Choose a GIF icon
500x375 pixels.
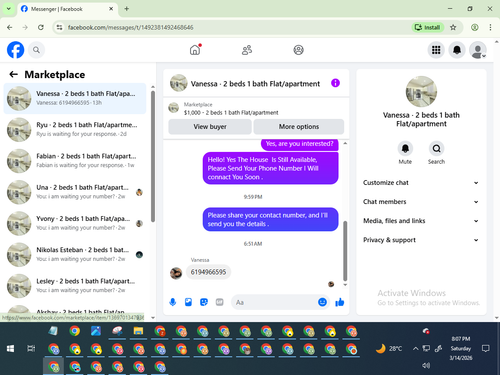(x=219, y=302)
